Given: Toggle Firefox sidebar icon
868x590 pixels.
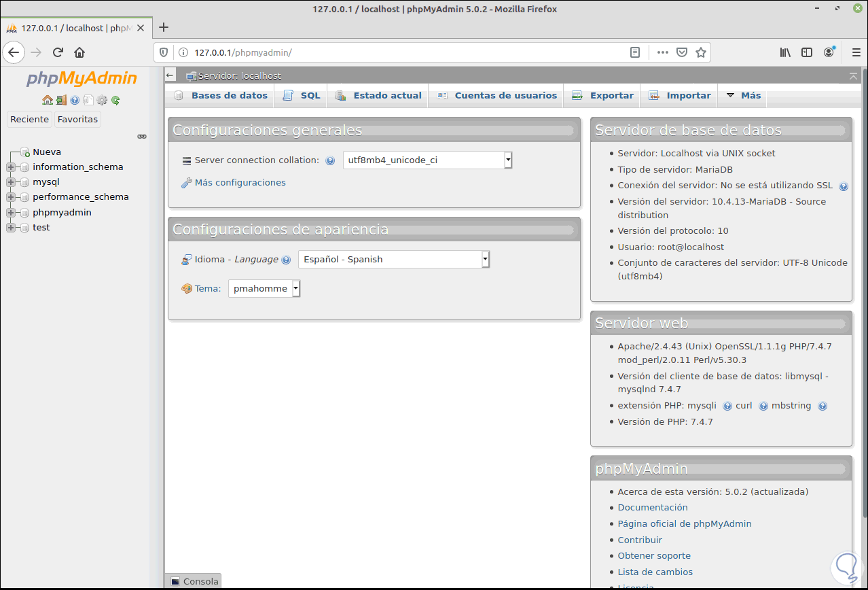Looking at the screenshot, I should coord(807,52).
